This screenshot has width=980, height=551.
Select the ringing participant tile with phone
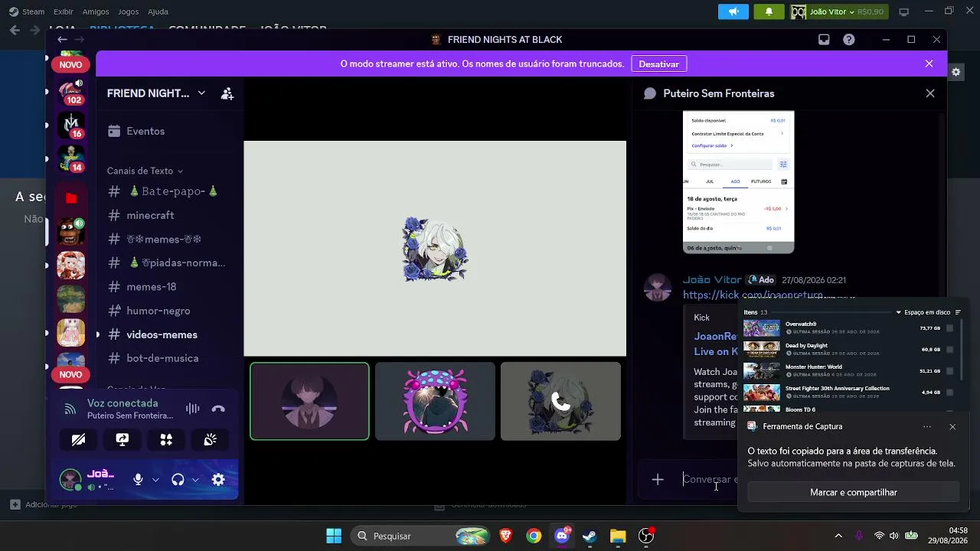click(560, 401)
